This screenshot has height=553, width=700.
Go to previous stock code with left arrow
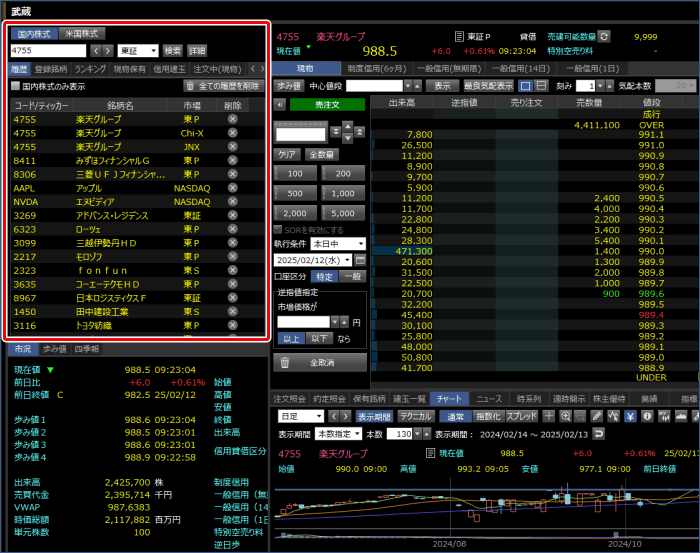96,51
